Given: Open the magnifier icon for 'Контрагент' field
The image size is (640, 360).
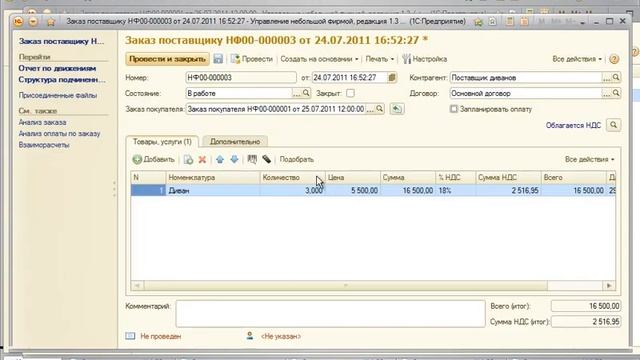Looking at the screenshot, I should click(x=616, y=78).
